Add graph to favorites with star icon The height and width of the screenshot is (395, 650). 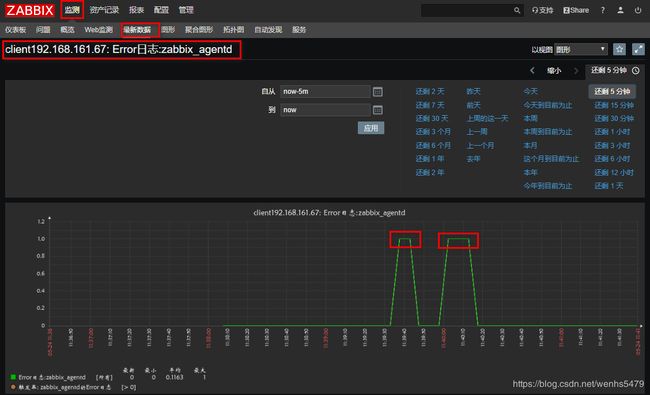(x=619, y=49)
